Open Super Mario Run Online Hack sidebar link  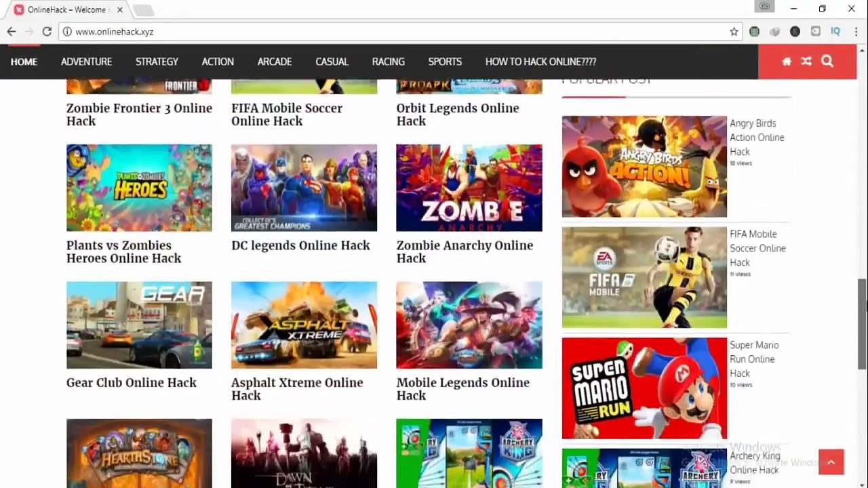tap(754, 359)
